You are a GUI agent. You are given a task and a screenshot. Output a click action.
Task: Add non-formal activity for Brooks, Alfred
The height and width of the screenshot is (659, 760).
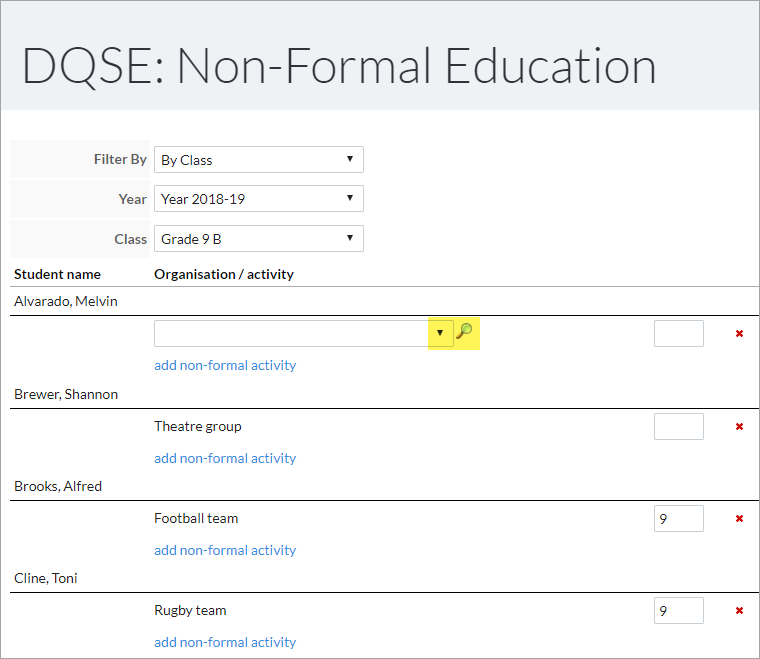225,550
